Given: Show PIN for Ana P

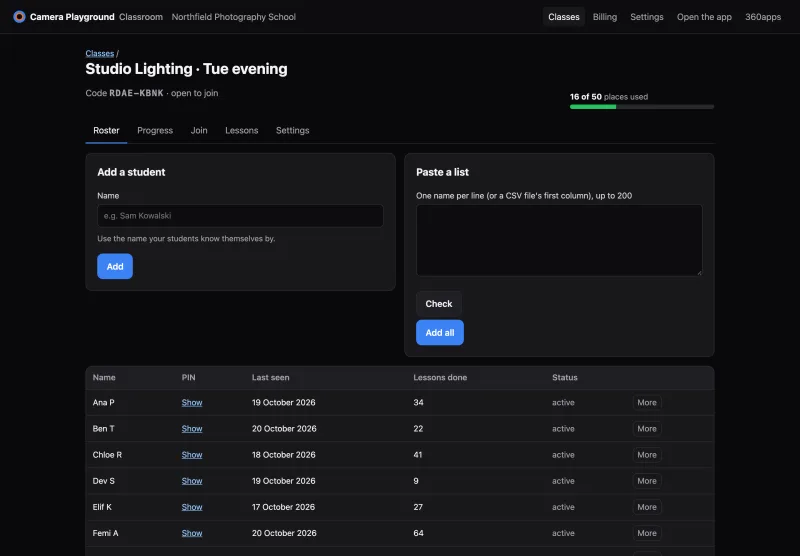Looking at the screenshot, I should (192, 402).
